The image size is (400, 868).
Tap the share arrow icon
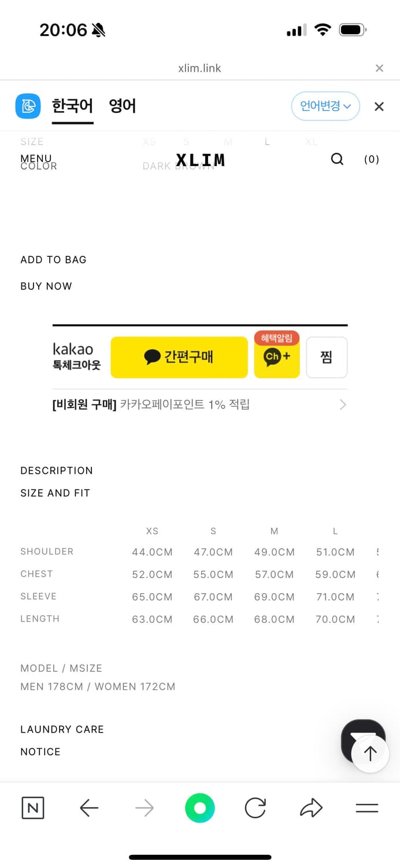click(x=311, y=808)
